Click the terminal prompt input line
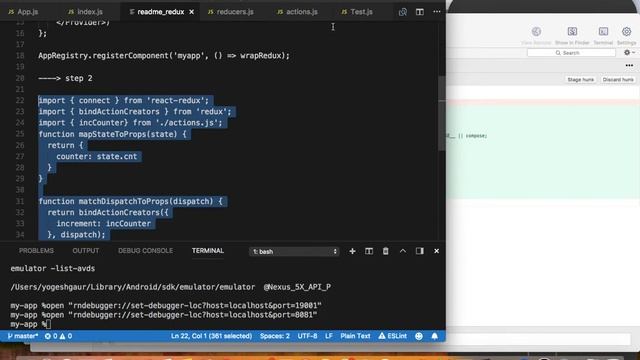The width and height of the screenshot is (640, 360). point(31,324)
